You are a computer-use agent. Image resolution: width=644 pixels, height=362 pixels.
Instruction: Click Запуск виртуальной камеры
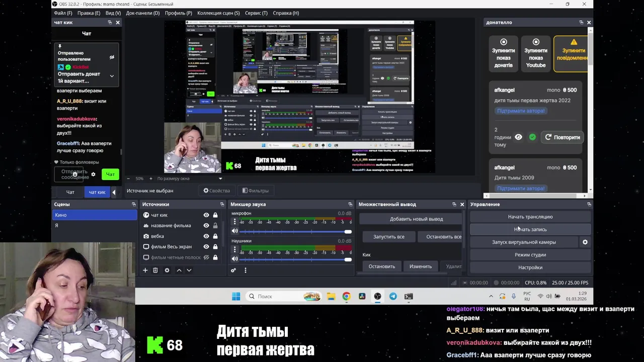(x=524, y=242)
